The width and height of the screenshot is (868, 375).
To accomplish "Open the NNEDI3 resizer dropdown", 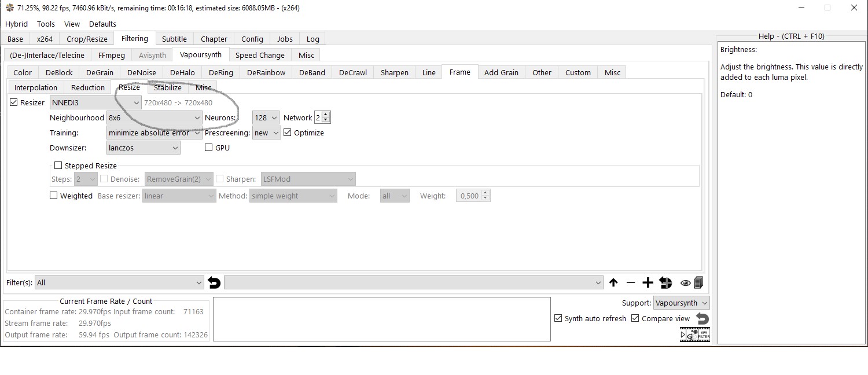I will point(95,102).
